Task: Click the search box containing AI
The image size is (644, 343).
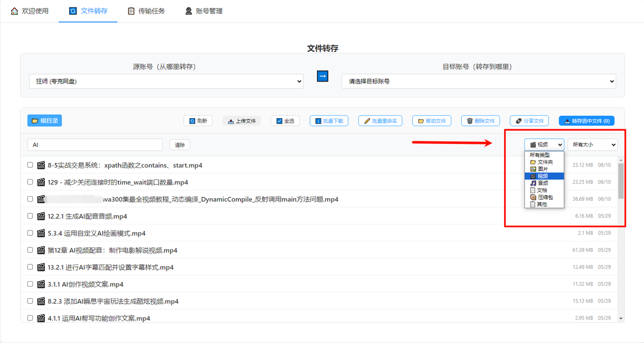Action: coord(95,145)
